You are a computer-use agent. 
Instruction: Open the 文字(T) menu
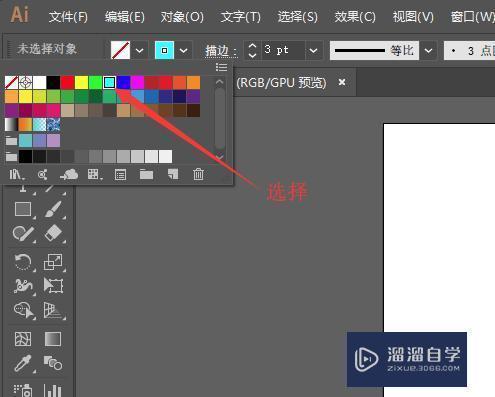tap(241, 17)
